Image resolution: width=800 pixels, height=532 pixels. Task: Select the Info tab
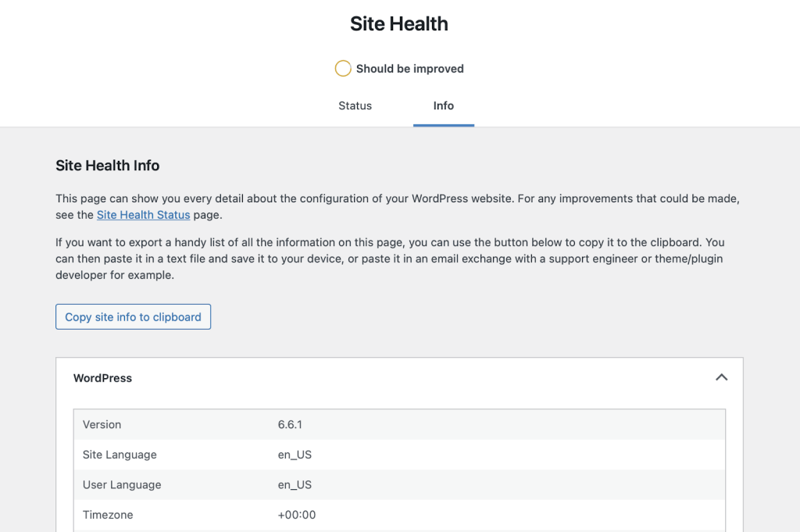[x=443, y=105]
